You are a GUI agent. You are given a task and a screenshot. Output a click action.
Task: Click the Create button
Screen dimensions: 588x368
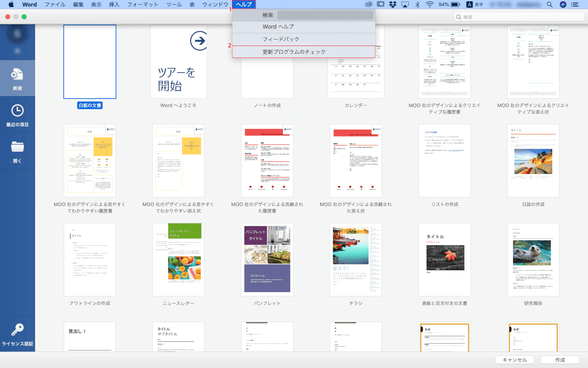(560, 360)
